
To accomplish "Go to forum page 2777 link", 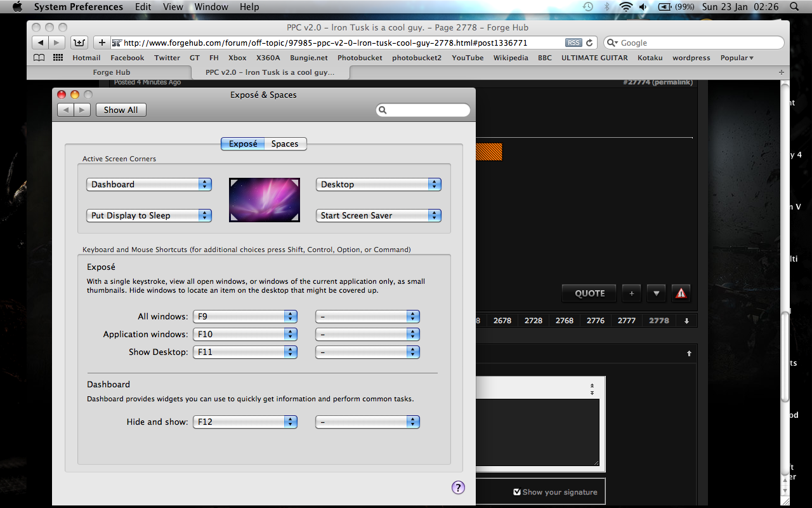I will pyautogui.click(x=626, y=321).
